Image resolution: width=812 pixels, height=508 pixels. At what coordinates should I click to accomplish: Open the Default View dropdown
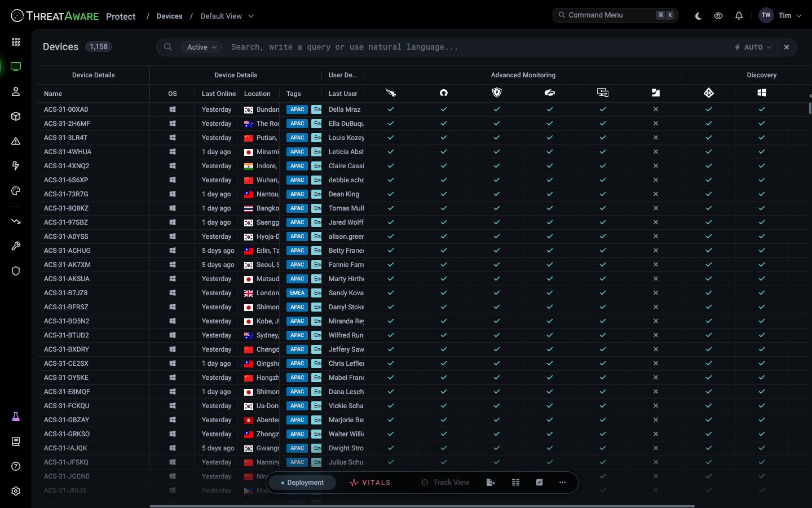pyautogui.click(x=227, y=16)
